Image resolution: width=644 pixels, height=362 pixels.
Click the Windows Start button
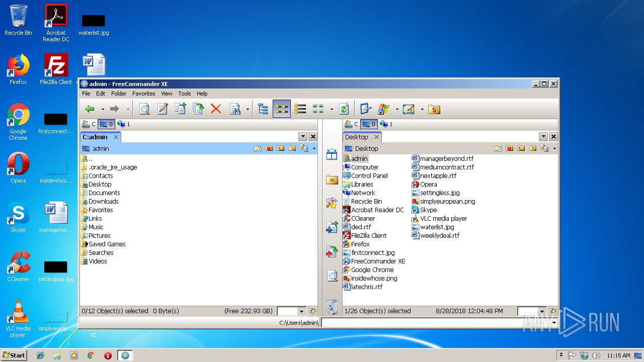click(14, 355)
